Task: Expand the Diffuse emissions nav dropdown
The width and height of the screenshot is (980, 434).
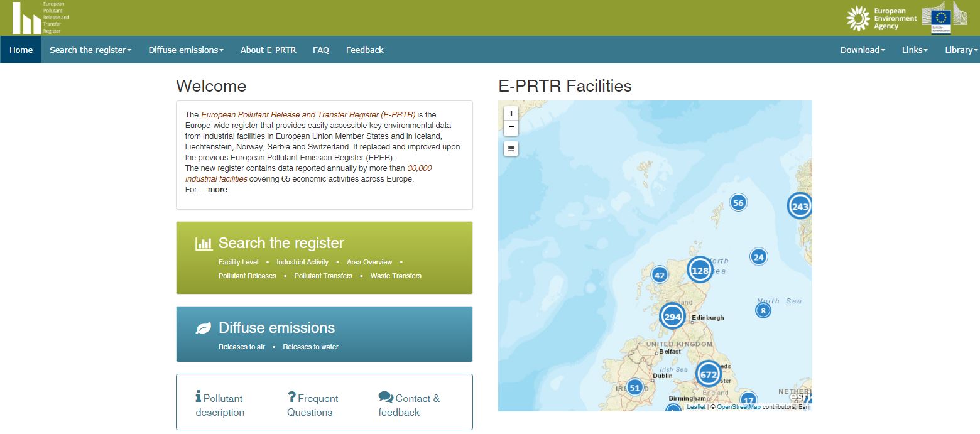Action: point(186,50)
